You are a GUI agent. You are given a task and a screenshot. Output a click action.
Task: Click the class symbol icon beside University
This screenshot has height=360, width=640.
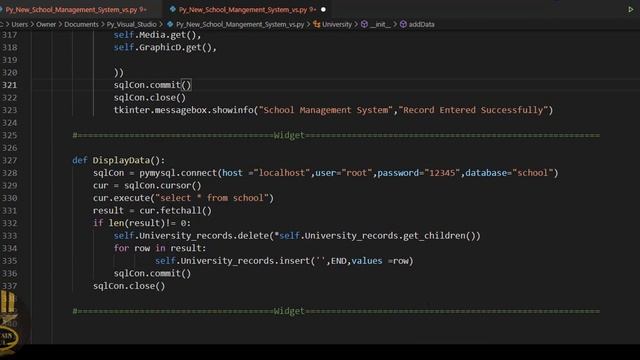coord(317,24)
